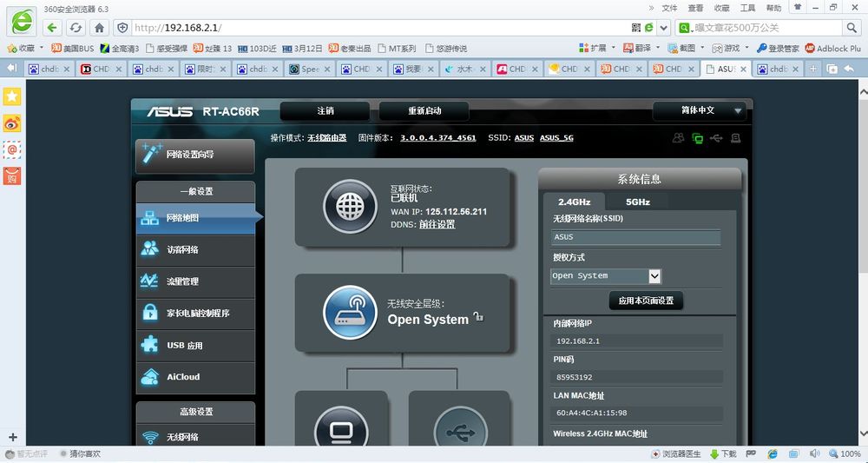Expand the 收藏 bookmarks dropdown

(x=41, y=48)
